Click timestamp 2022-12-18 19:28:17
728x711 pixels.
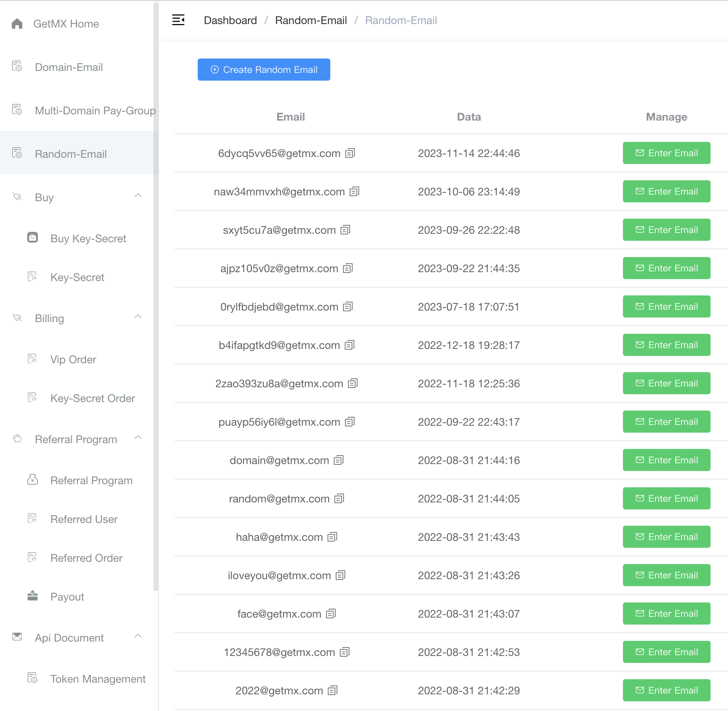[x=469, y=345]
